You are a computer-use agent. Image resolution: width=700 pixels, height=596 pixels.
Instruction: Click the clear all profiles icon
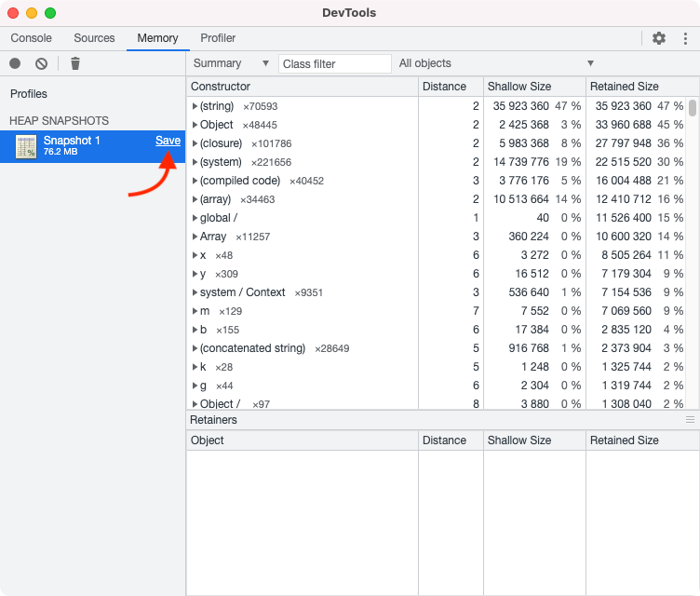point(41,63)
